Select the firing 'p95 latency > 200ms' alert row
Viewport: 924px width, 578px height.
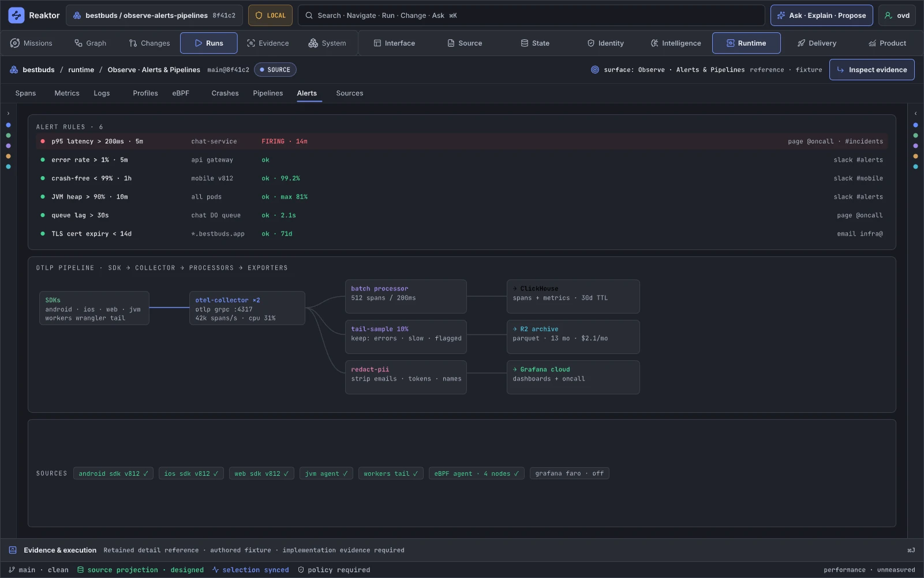point(462,141)
